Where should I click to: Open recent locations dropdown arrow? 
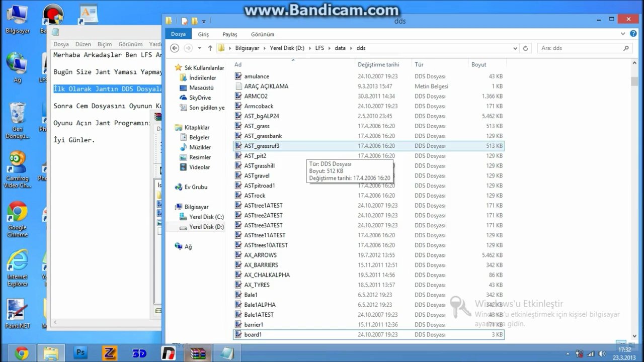pos(200,48)
